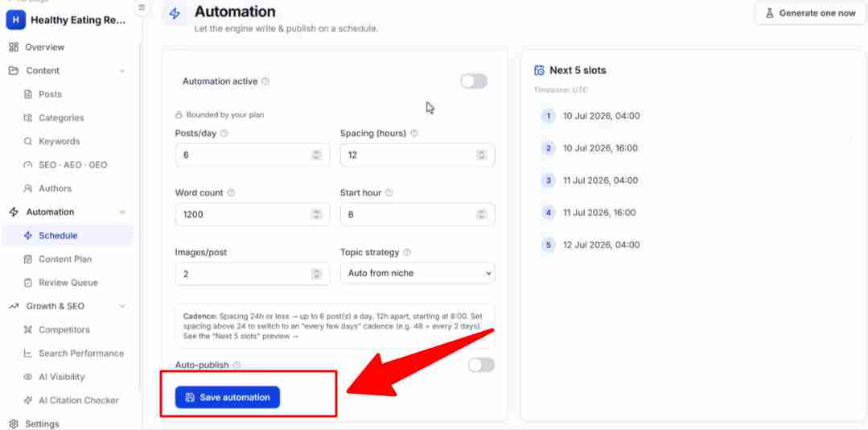Open Review Queue in the sidebar
The height and width of the screenshot is (430, 868).
(69, 283)
